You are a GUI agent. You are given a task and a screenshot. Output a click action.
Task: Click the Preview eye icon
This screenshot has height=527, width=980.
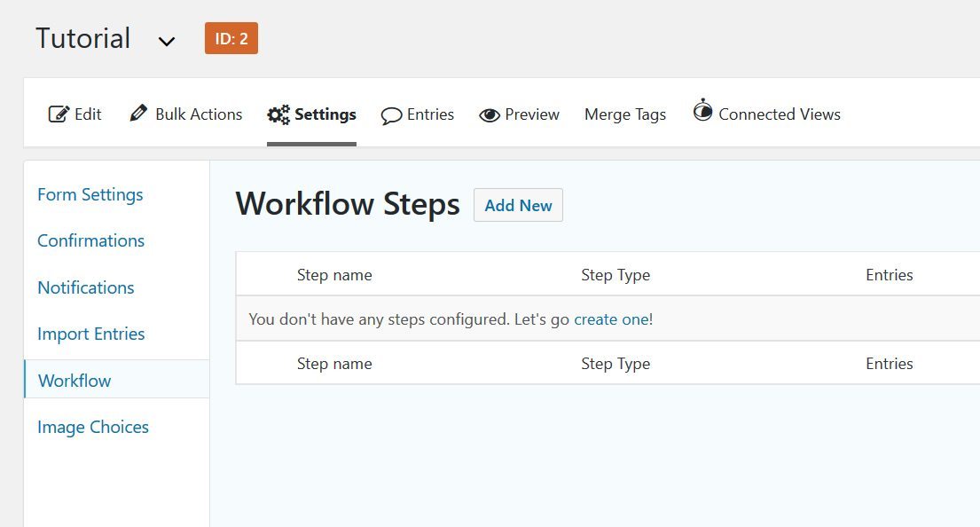point(489,114)
